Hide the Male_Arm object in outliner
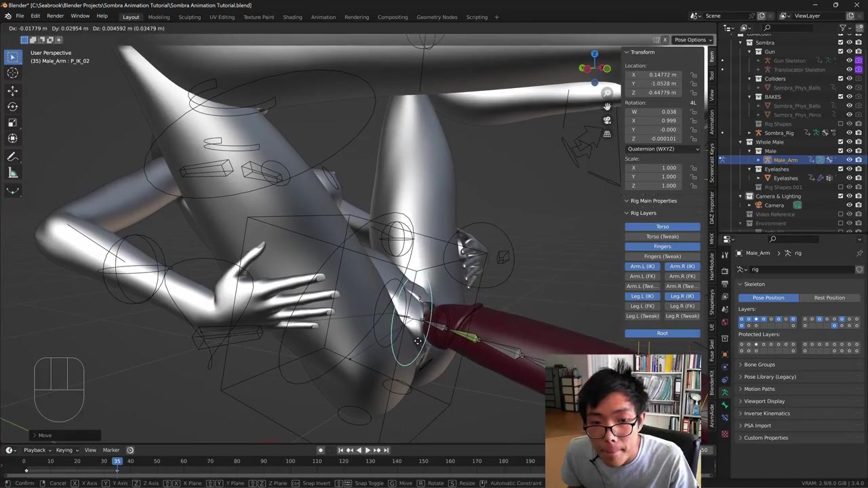The image size is (868, 488). click(x=849, y=160)
